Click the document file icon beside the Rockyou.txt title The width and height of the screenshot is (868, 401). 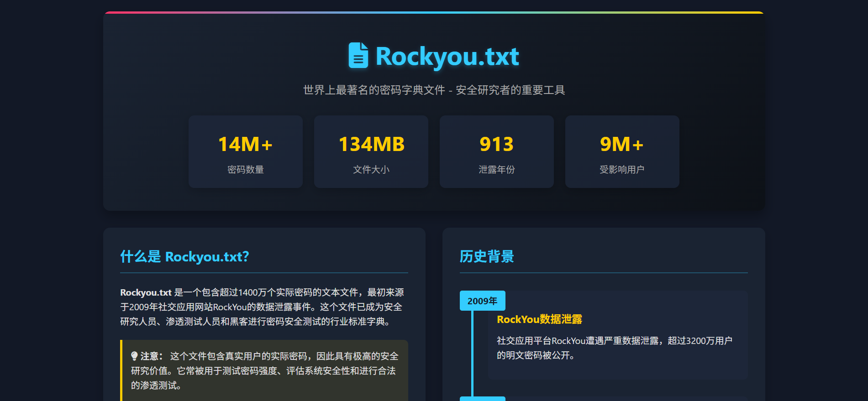coord(358,56)
